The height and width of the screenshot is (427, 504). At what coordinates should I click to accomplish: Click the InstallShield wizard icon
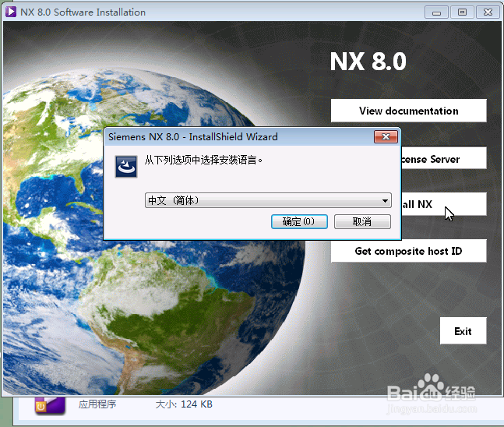(x=126, y=167)
